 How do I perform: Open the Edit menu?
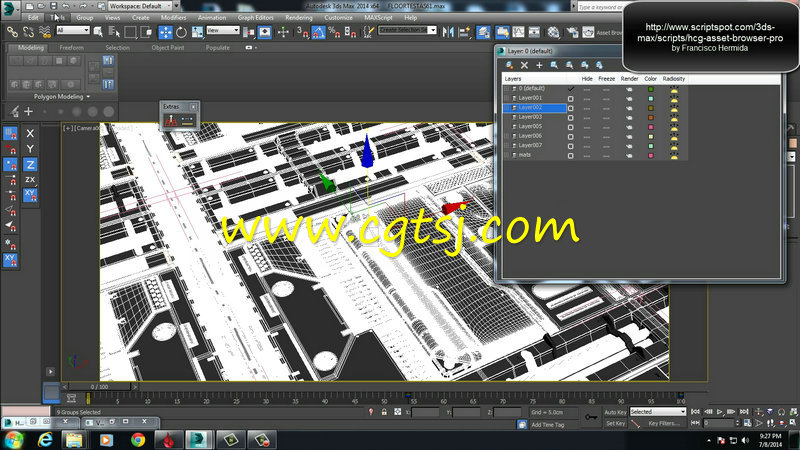pos(33,17)
